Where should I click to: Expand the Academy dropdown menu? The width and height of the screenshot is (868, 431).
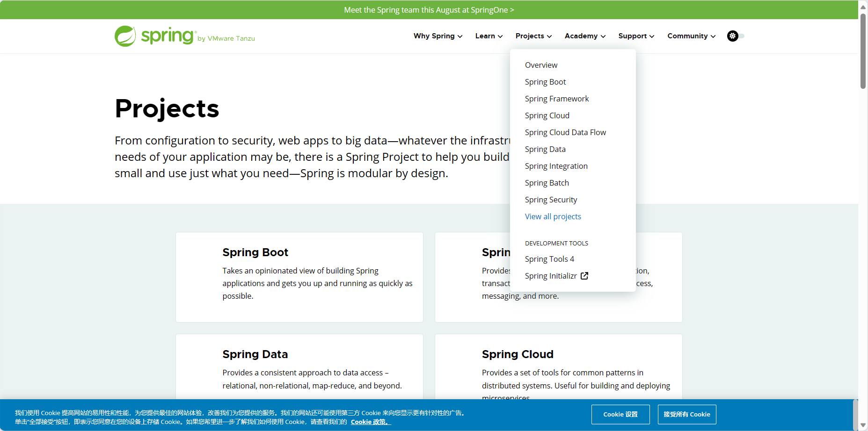pos(585,36)
